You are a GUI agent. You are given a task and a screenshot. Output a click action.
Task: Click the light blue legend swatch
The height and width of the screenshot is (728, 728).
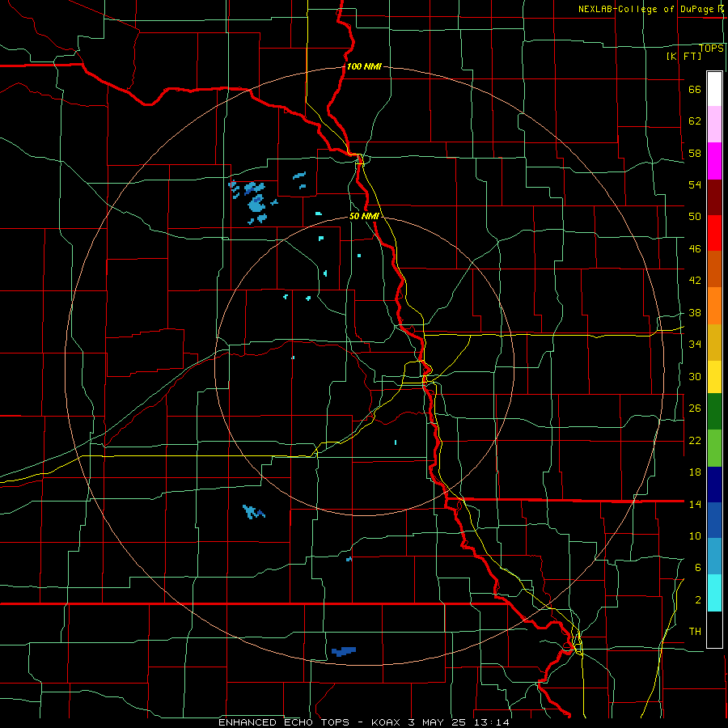pos(714,557)
